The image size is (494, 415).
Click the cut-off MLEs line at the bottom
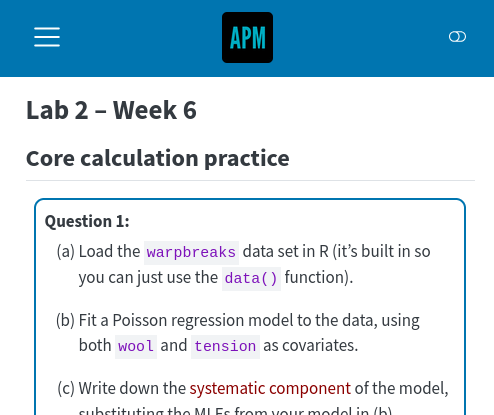coord(236,411)
